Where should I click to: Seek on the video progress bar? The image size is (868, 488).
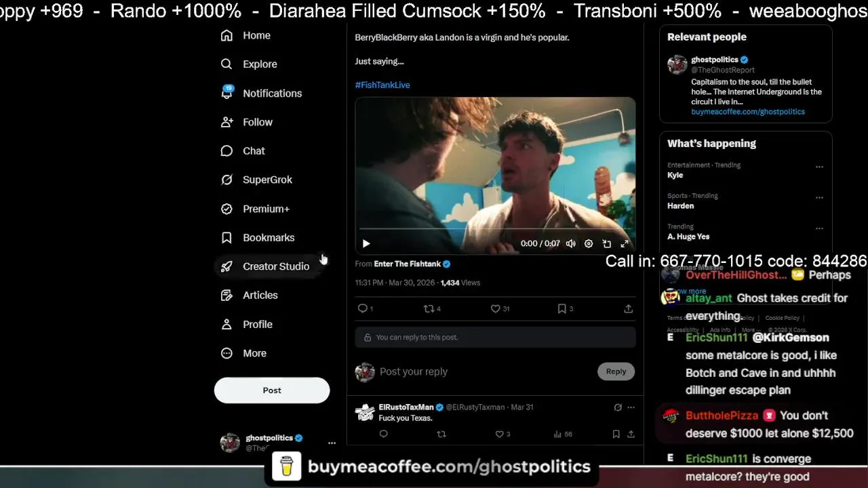(495, 229)
